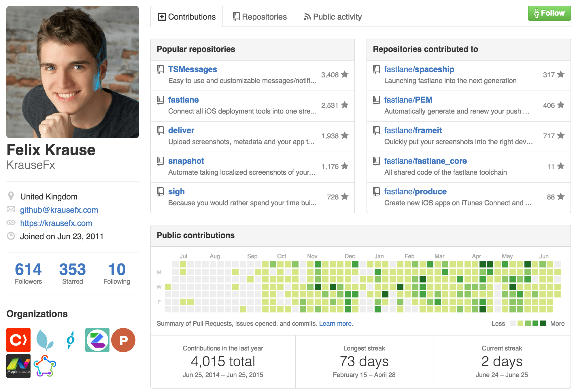This screenshot has width=574, height=392.
Task: View the 353 Starred repositories
Action: point(72,273)
